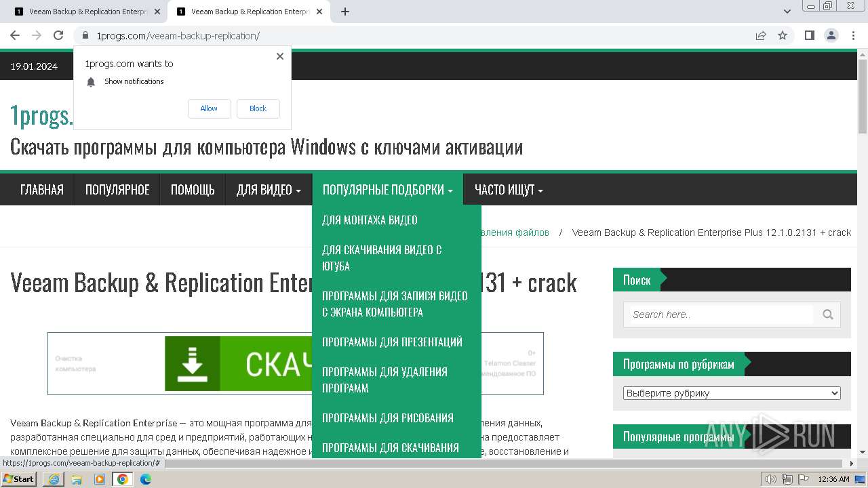Open the tab search chevron icon
Viewport: 868px width, 488px height.
[x=787, y=12]
